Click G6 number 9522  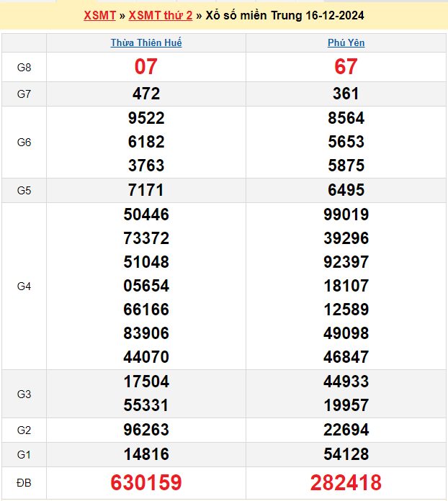tap(145, 118)
